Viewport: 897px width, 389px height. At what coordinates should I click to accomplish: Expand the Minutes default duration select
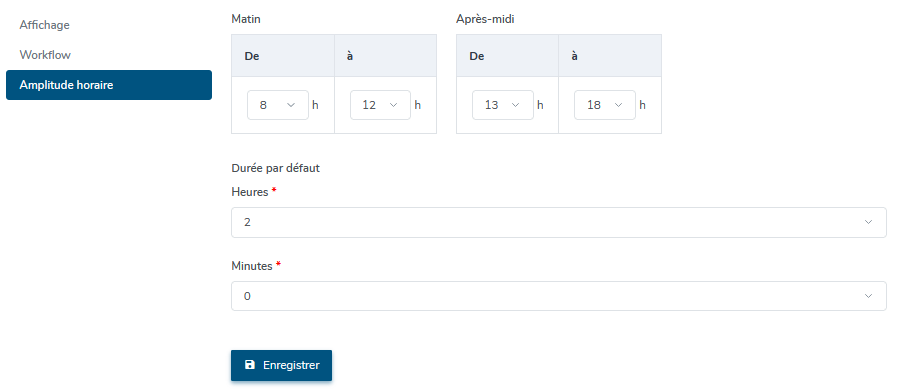[559, 296]
